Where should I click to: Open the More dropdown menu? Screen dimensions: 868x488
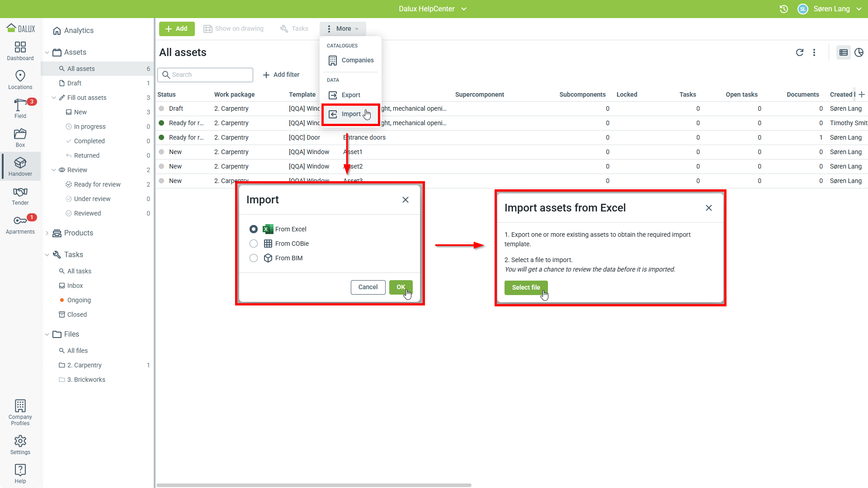343,28
